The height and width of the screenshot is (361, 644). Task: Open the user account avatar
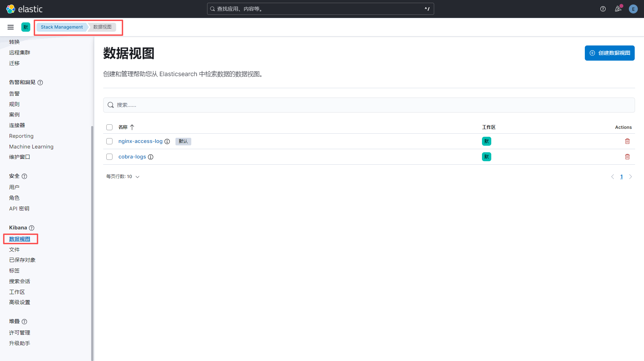click(633, 9)
